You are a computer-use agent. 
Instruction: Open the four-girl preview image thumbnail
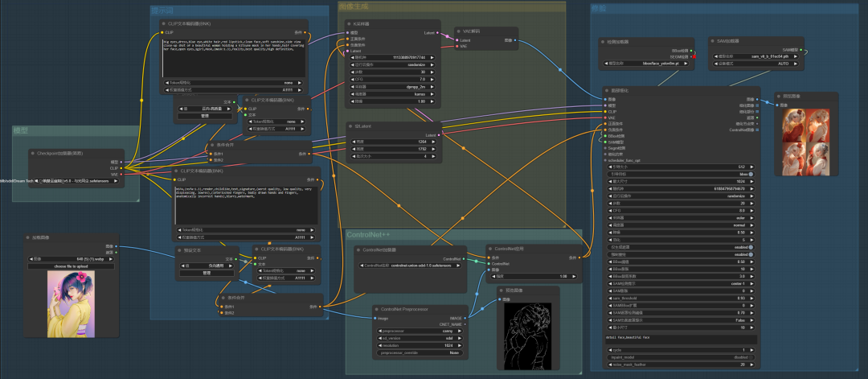point(805,142)
